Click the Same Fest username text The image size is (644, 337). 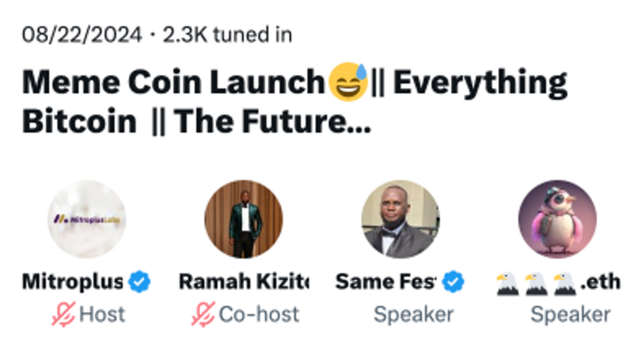386,282
